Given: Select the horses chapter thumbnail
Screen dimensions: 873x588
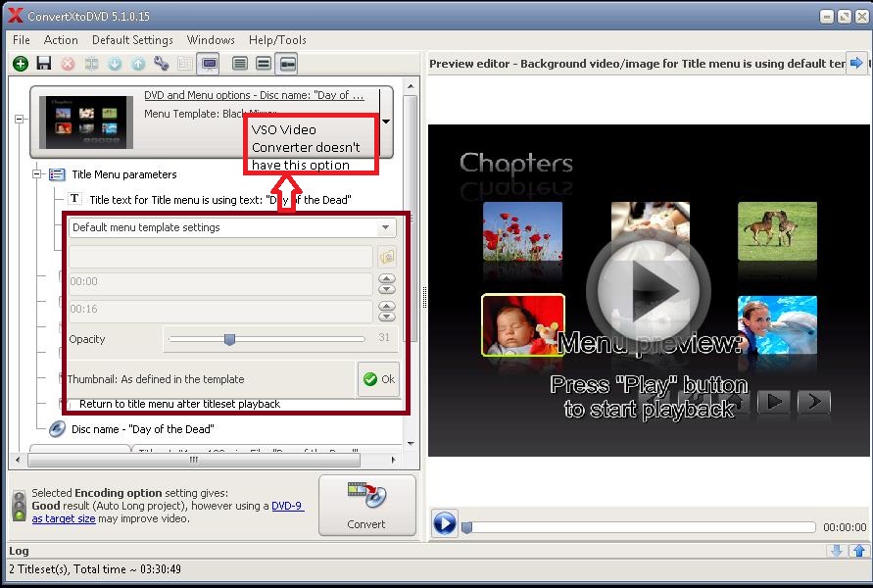Looking at the screenshot, I should [777, 231].
